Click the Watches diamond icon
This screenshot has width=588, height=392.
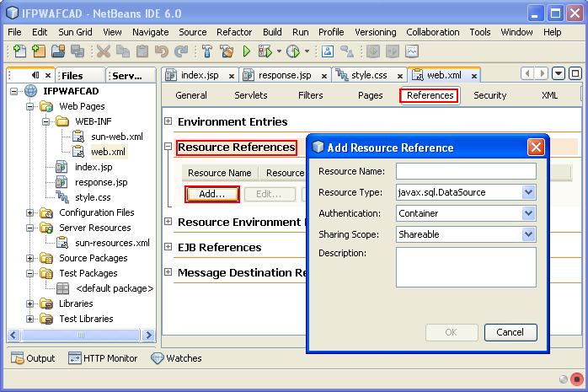pos(158,358)
